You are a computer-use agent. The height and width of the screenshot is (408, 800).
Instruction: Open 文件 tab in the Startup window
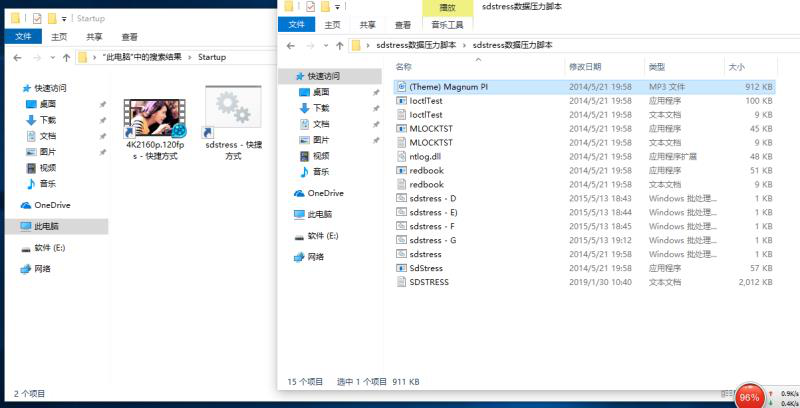tap(23, 37)
